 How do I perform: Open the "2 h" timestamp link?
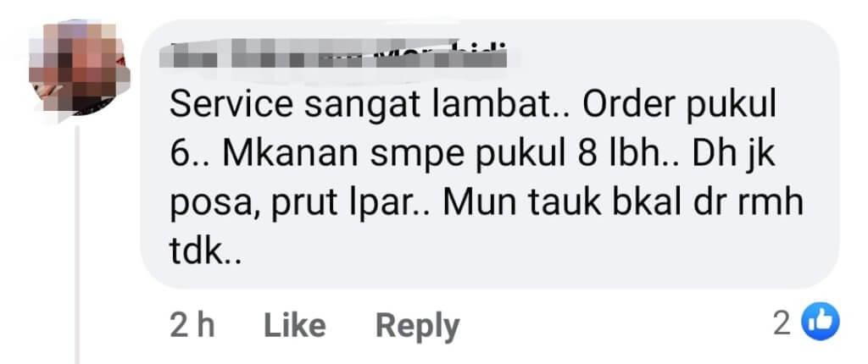192,325
